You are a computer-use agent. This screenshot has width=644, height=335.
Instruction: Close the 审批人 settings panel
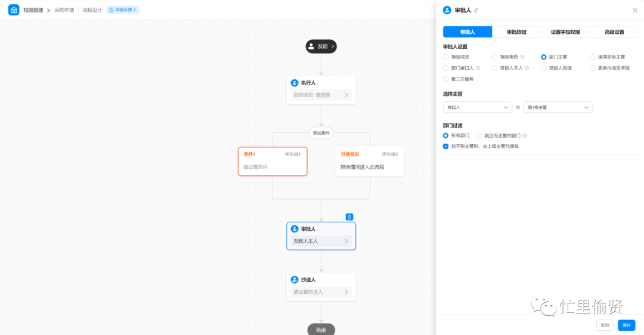635,10
